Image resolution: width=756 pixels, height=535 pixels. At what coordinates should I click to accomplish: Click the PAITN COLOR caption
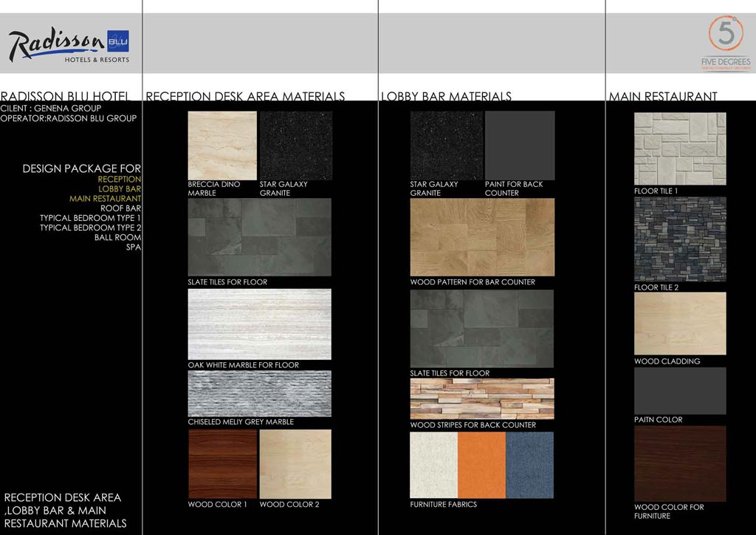tap(658, 420)
